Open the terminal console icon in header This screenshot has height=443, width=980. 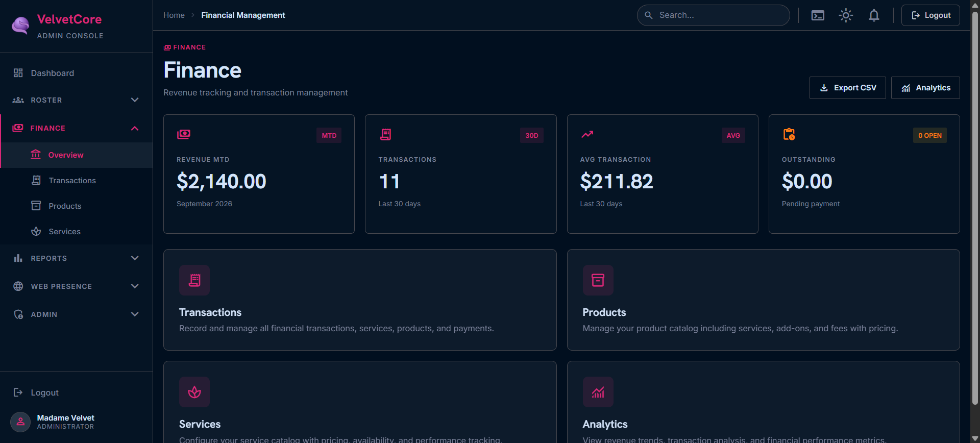[818, 15]
